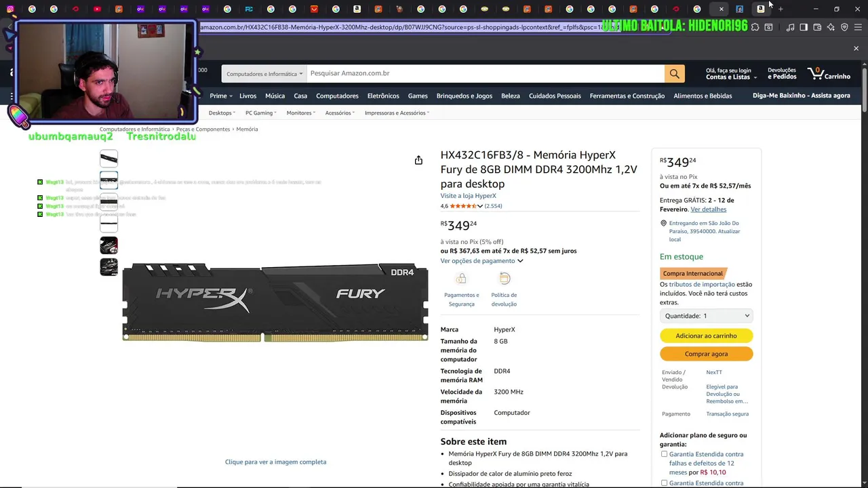This screenshot has height=488, width=868.
Task: Select second product thumbnail image
Action: tap(108, 180)
